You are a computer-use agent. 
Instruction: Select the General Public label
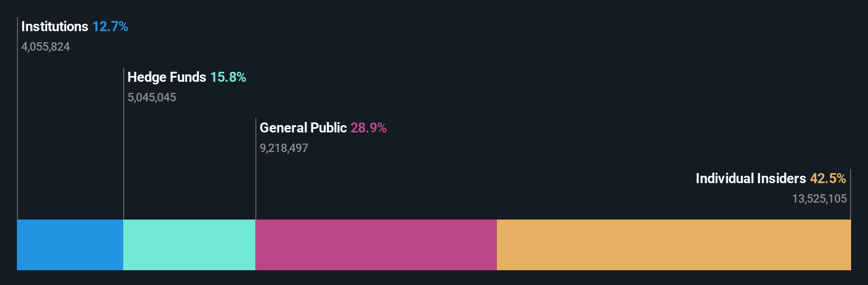(303, 128)
